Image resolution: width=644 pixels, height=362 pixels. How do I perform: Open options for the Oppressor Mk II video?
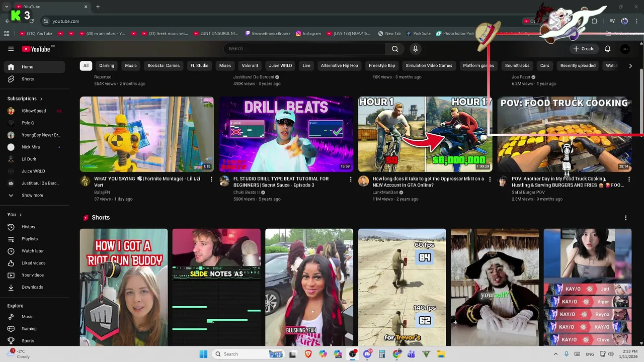click(490, 179)
